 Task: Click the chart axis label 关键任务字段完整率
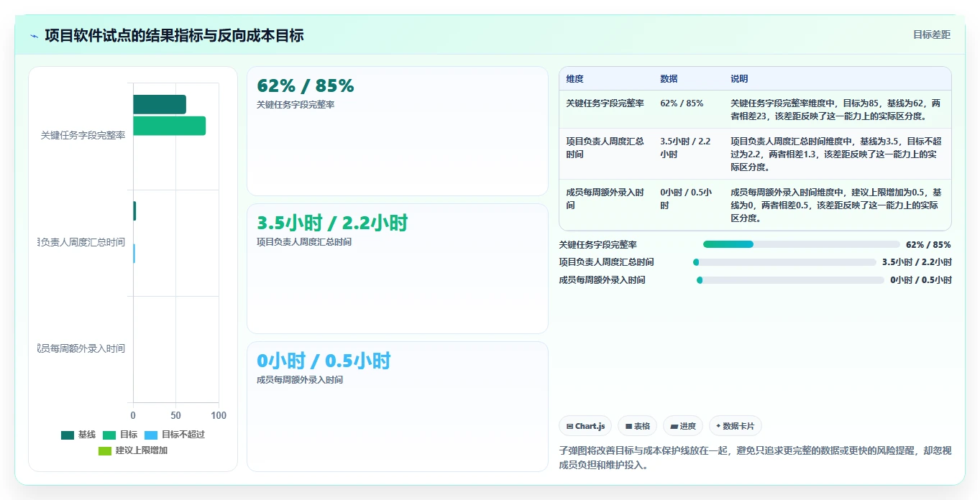coord(83,135)
